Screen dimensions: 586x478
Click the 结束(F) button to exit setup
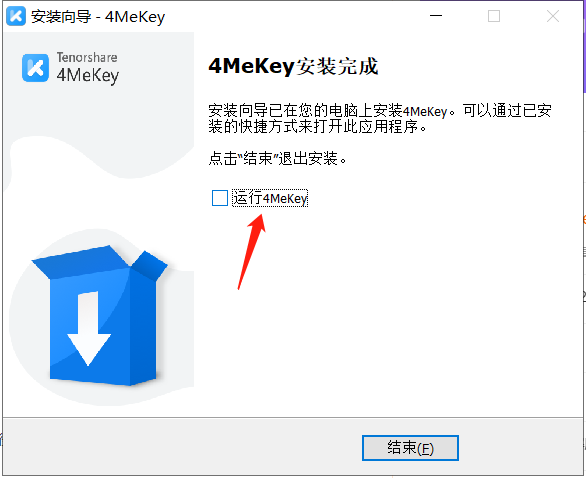[x=410, y=447]
